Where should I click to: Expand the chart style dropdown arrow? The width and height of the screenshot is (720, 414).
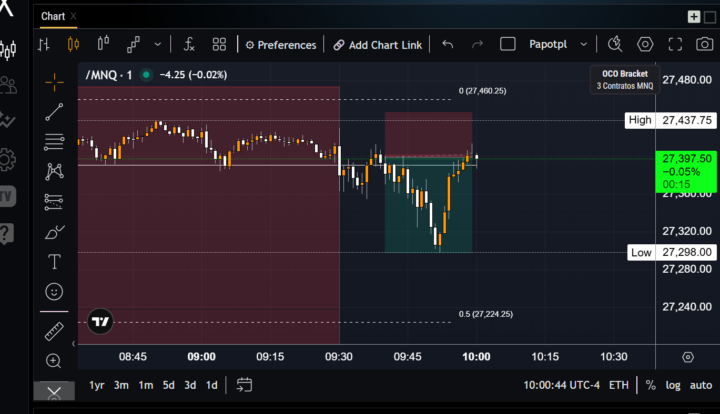(x=158, y=45)
